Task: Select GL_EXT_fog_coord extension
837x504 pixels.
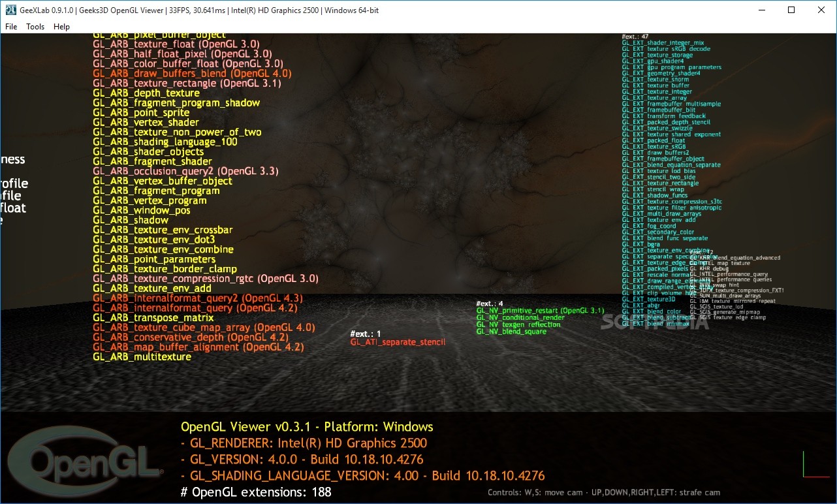Action: click(649, 226)
